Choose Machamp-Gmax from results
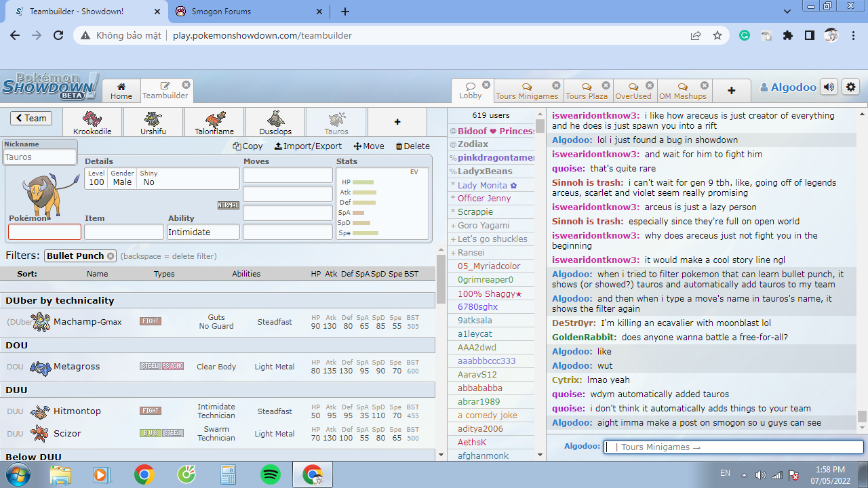The width and height of the screenshot is (868, 488). coord(217,322)
